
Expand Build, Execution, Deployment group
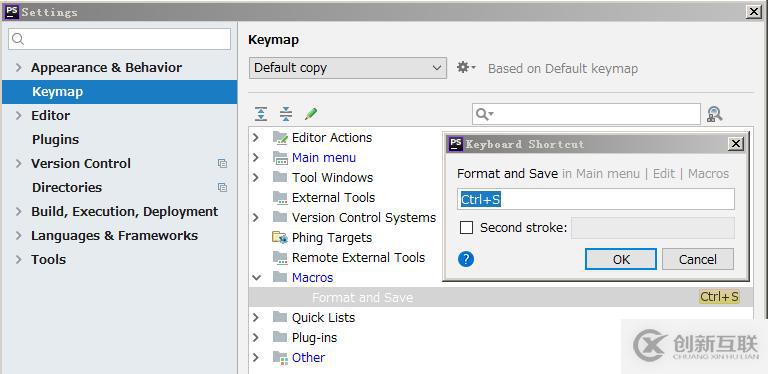click(19, 211)
